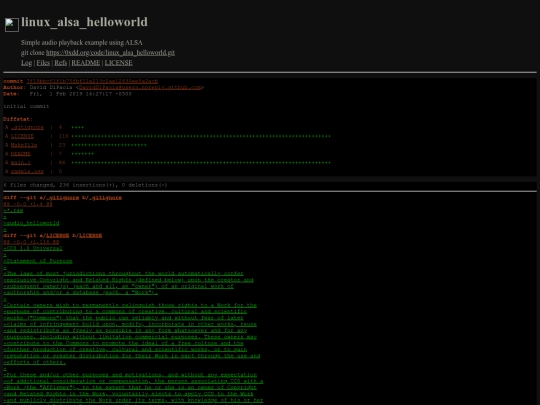Click the '6 files changed' summary line
The width and height of the screenshot is (540, 405).
click(x=85, y=185)
